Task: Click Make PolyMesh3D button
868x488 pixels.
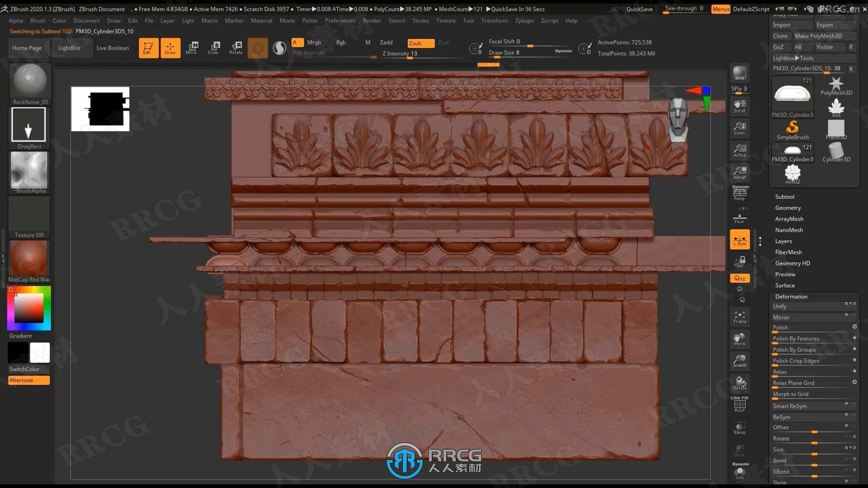Action: [824, 36]
